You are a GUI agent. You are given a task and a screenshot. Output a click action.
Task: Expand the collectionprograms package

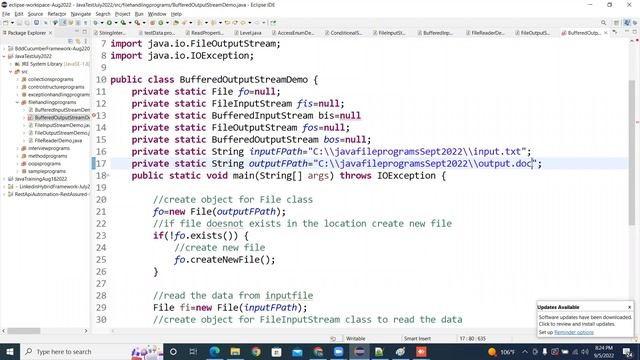[18, 79]
